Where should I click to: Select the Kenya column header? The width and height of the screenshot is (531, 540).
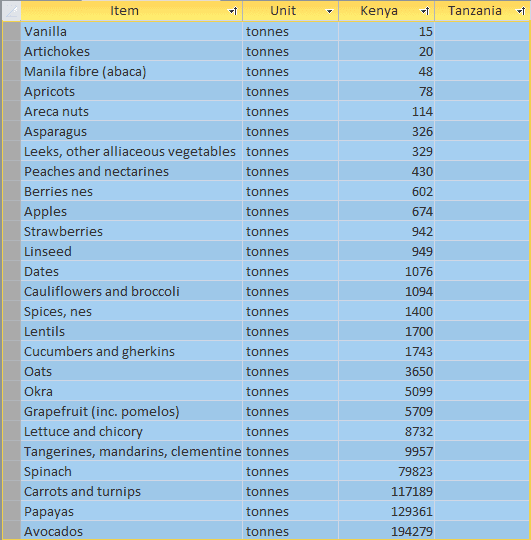click(386, 11)
